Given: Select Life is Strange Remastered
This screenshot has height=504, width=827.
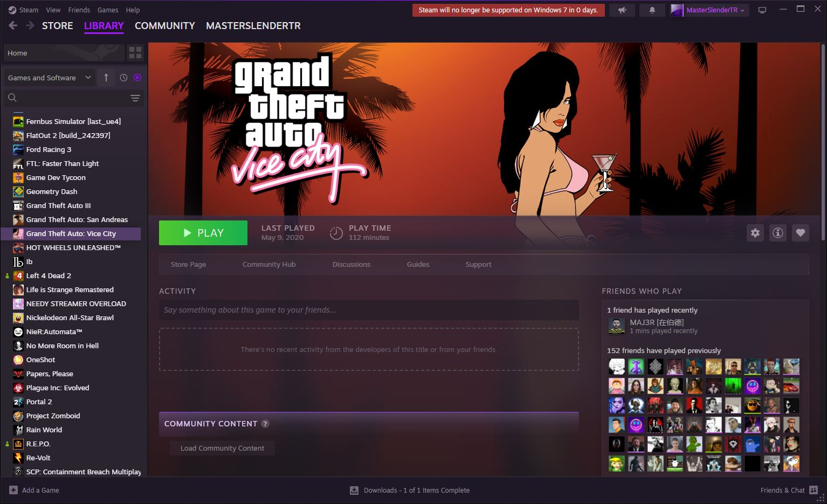Looking at the screenshot, I should 71,289.
